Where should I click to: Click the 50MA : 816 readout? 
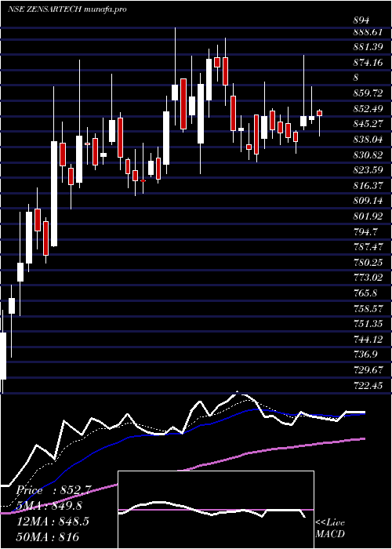coord(47,536)
